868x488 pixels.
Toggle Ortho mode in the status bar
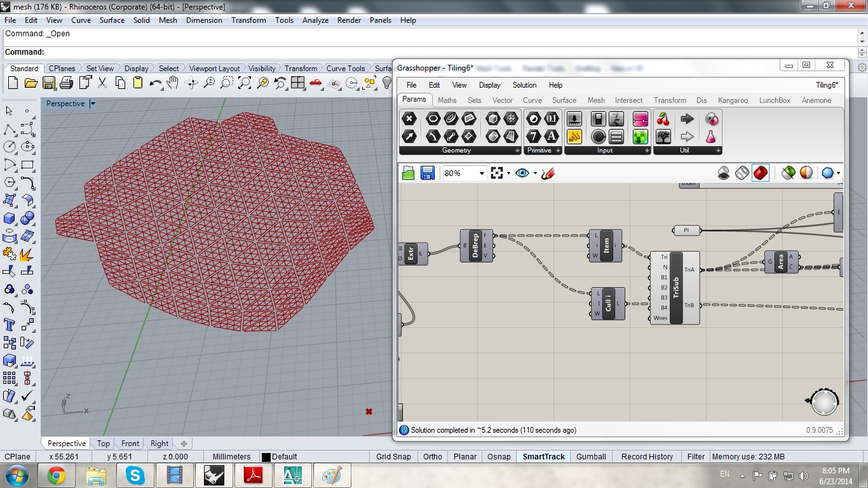coord(433,456)
